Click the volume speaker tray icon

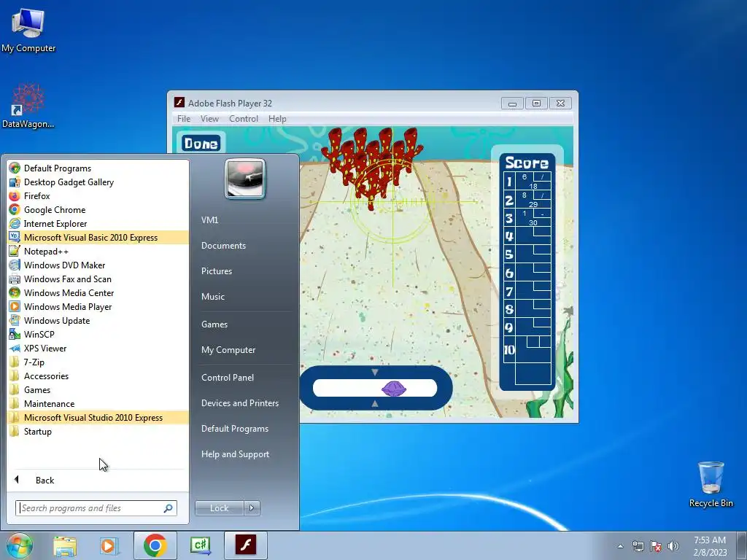pyautogui.click(x=673, y=546)
